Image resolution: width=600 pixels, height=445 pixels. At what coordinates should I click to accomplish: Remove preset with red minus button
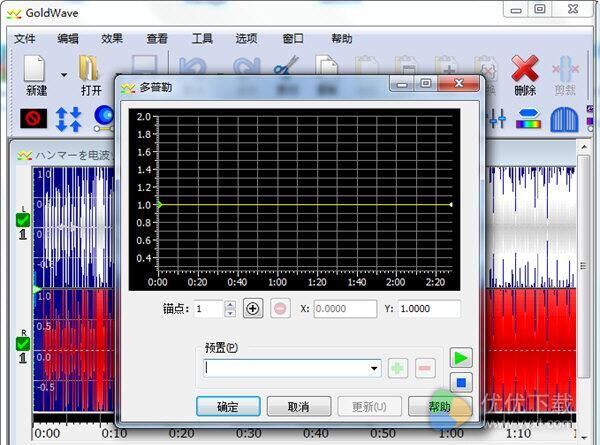point(425,368)
